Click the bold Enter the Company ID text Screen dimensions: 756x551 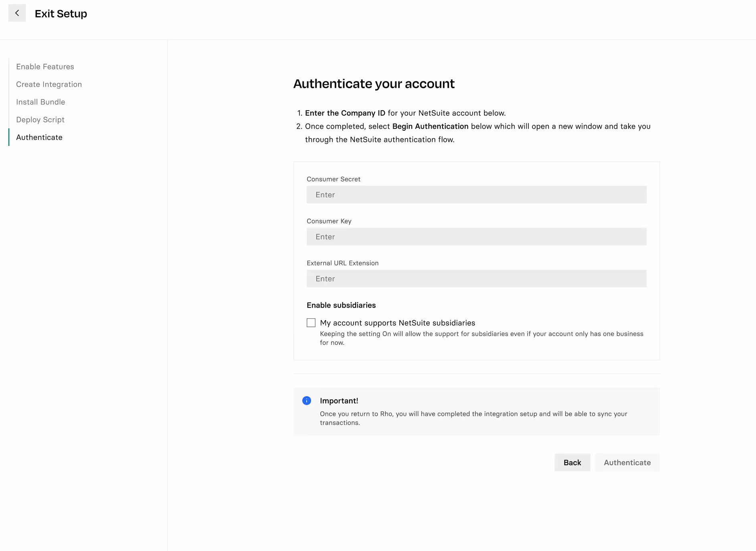pyautogui.click(x=345, y=113)
